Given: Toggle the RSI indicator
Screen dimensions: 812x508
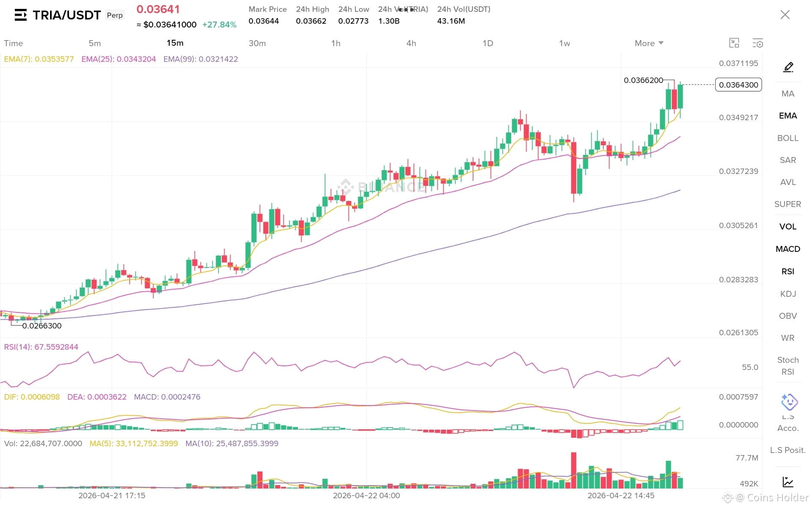Looking at the screenshot, I should point(788,271).
